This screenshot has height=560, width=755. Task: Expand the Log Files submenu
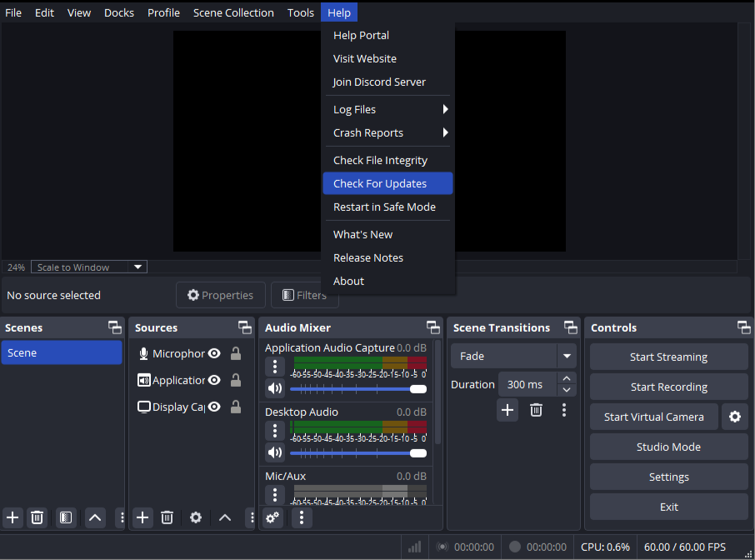click(388, 109)
